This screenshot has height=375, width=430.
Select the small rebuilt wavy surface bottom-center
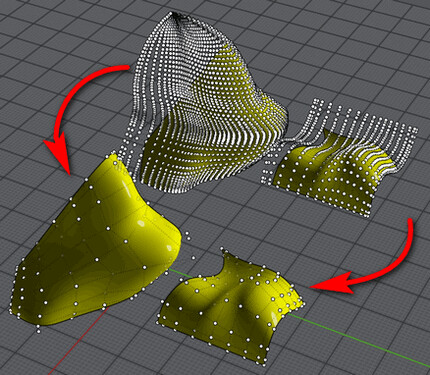[230, 307]
